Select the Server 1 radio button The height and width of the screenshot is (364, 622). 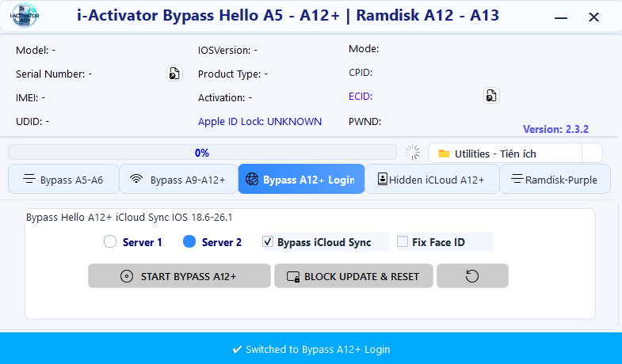point(110,241)
